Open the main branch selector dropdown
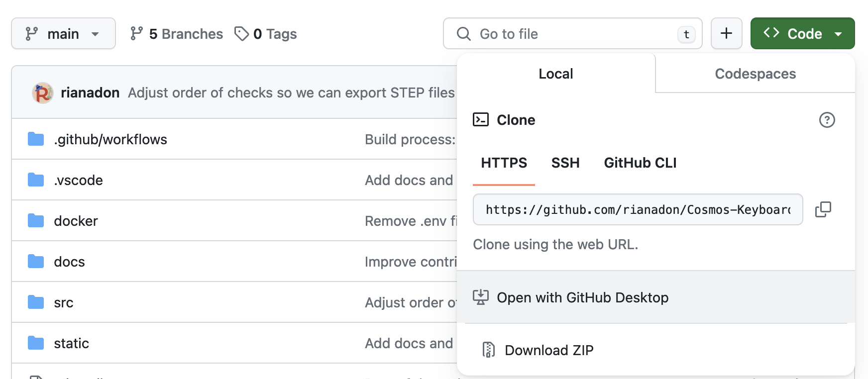The width and height of the screenshot is (868, 379). [x=64, y=33]
